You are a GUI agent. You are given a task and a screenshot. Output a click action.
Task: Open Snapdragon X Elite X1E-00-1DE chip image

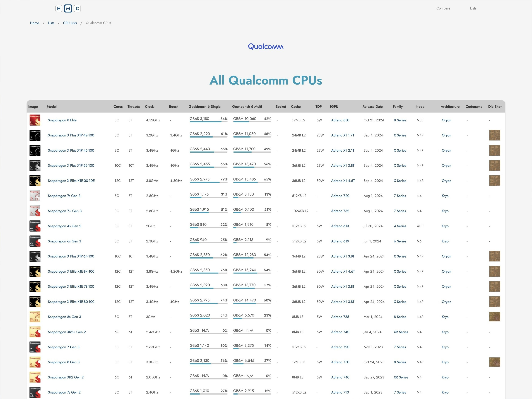(x=35, y=181)
